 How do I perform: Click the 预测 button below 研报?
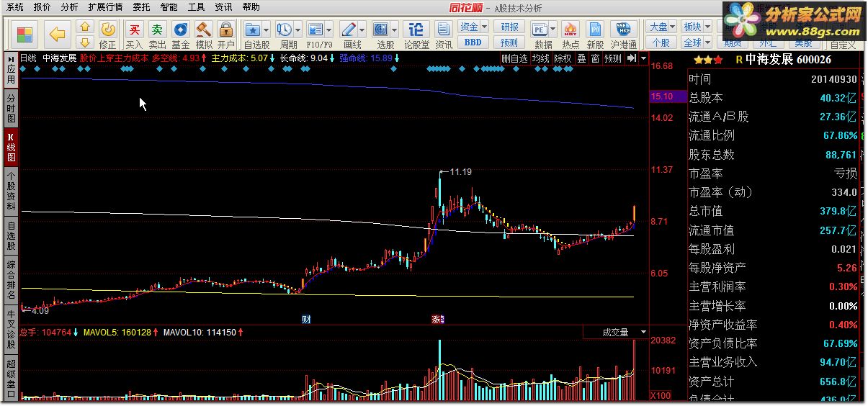[509, 42]
